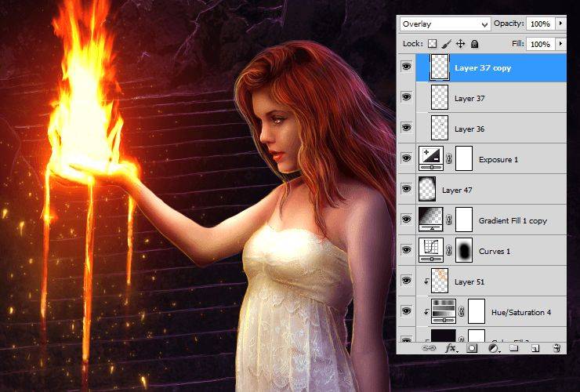Click the Add layer mask icon
The height and width of the screenshot is (392, 580).
point(471,348)
